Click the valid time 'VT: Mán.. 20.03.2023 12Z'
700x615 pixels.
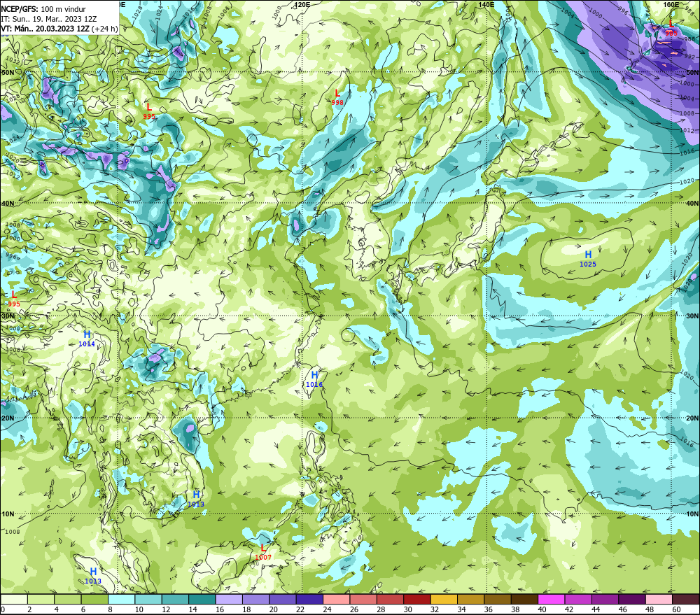(x=45, y=29)
